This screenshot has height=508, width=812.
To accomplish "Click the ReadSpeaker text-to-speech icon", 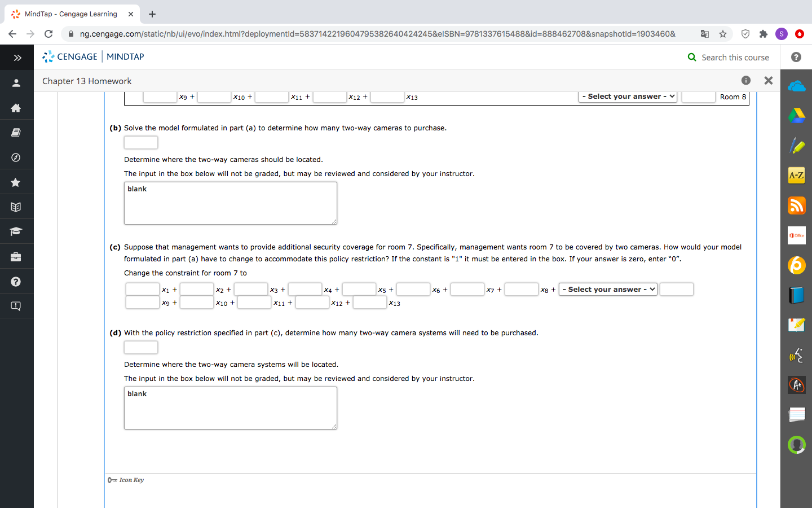I will pyautogui.click(x=796, y=355).
